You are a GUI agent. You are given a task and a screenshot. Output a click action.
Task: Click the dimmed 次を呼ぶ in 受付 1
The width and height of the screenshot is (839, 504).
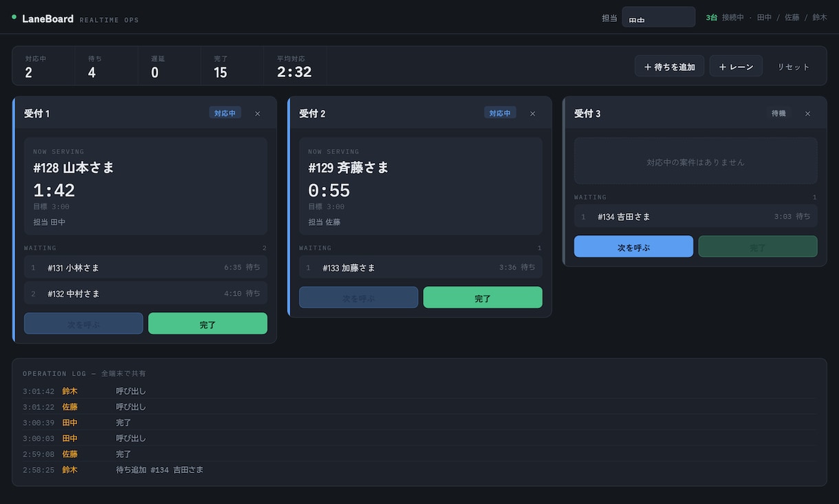pos(83,324)
